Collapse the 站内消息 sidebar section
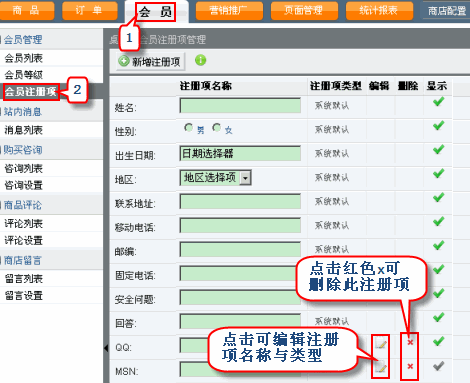This screenshot has height=383, width=470. pos(23,112)
